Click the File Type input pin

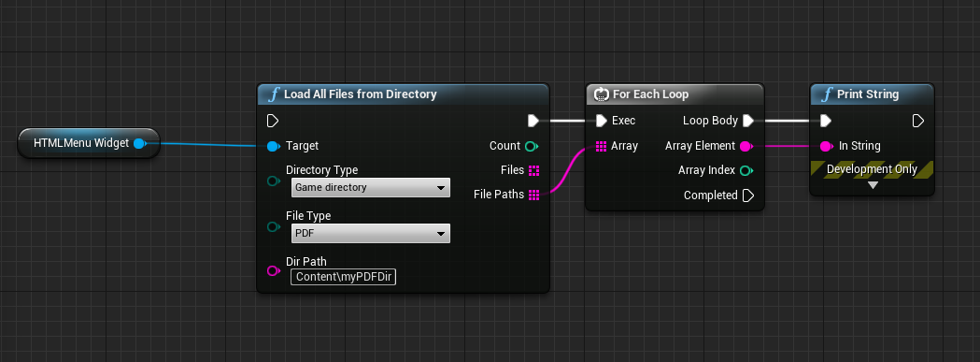click(273, 226)
